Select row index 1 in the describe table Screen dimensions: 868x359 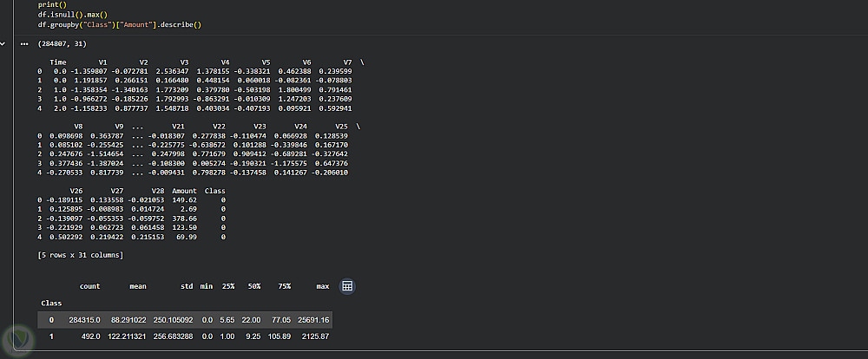[x=51, y=336]
